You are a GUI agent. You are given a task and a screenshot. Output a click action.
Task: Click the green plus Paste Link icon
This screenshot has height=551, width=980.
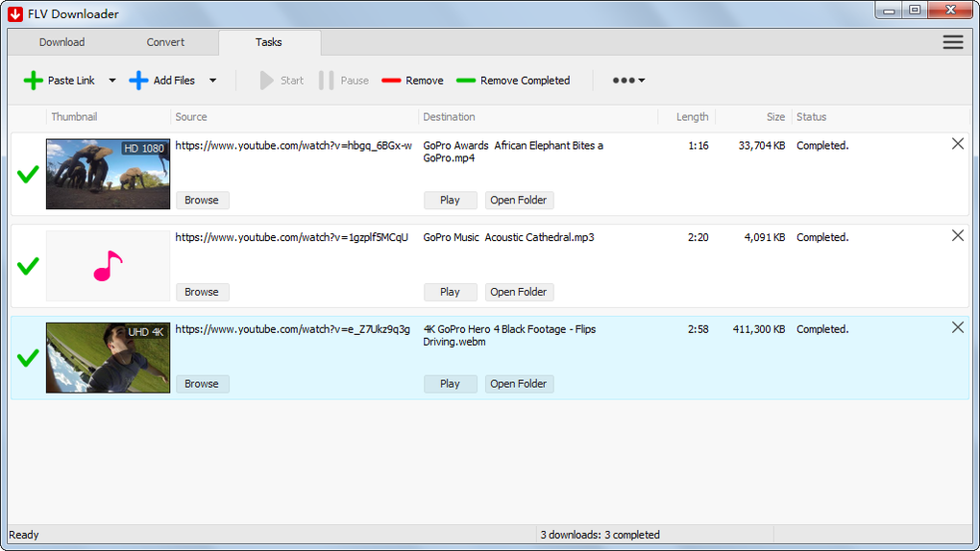(33, 81)
